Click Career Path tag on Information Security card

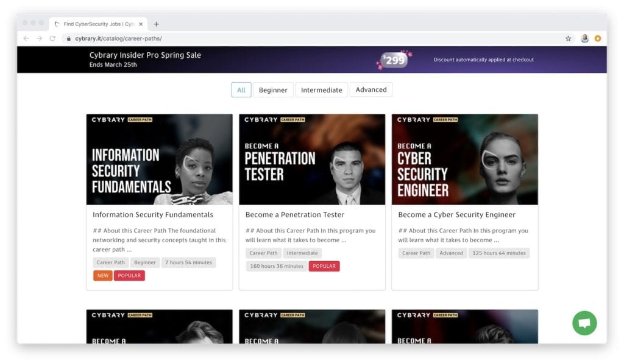click(x=111, y=262)
